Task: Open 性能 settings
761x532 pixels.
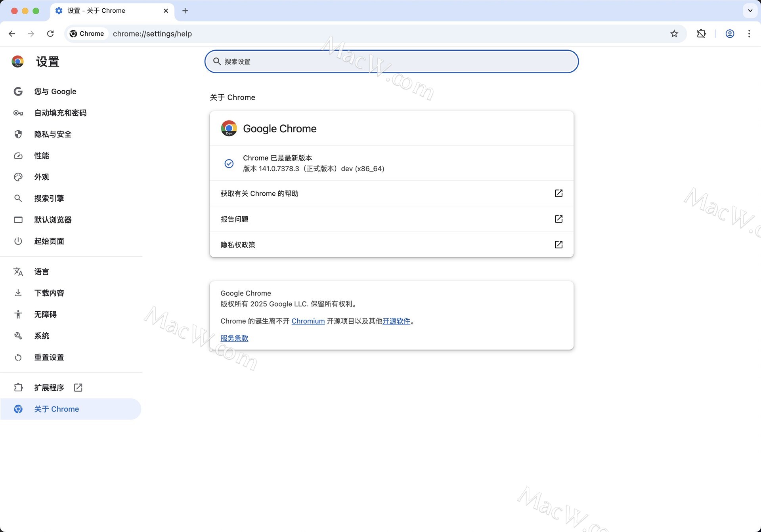Action: (x=71, y=156)
